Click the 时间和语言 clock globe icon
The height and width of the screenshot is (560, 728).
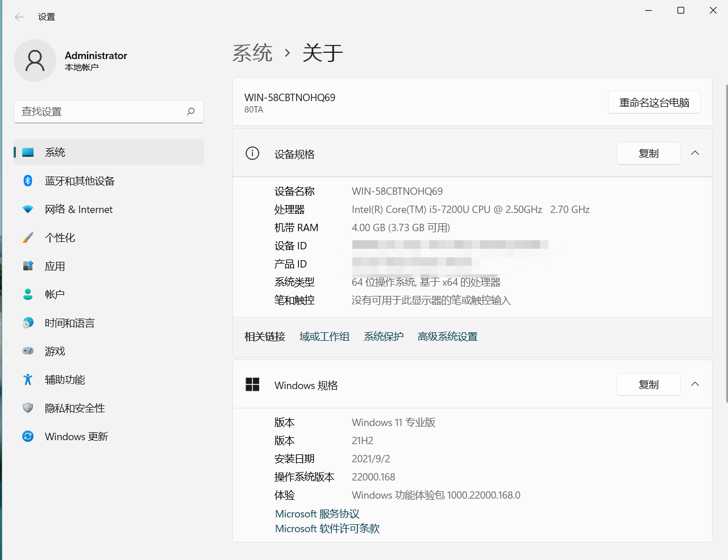coord(28,323)
